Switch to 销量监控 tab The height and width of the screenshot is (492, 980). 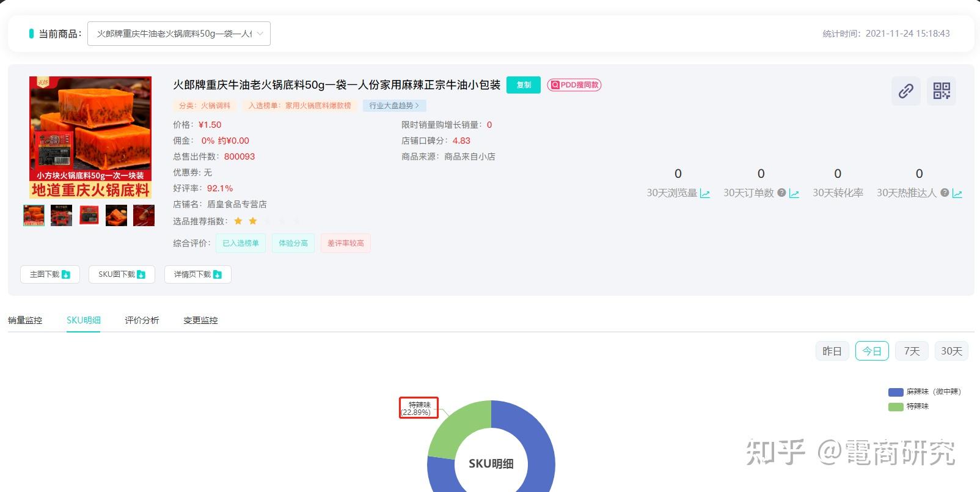tap(25, 320)
